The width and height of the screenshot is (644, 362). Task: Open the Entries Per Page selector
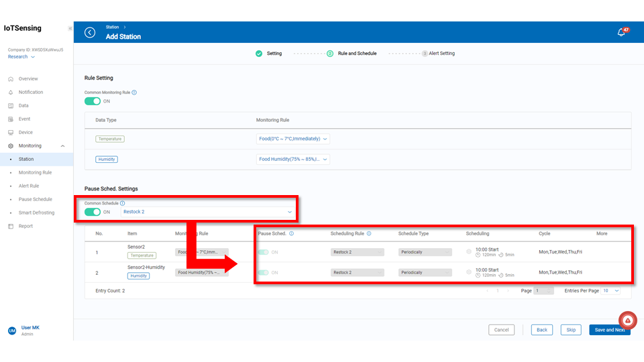[610, 291]
